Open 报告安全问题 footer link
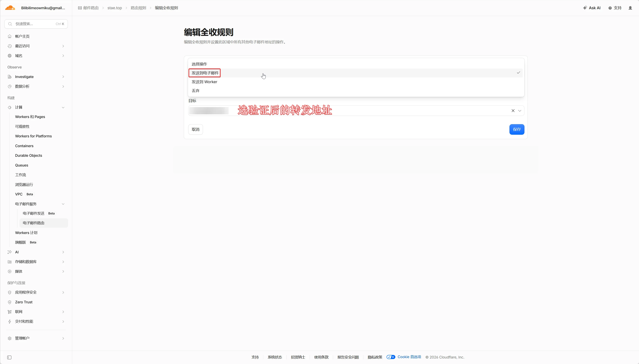639x364 pixels. (348, 357)
